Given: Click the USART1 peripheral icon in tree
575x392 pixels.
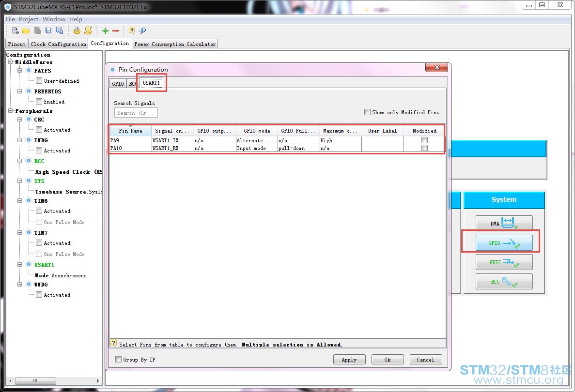Looking at the screenshot, I should pos(29,265).
